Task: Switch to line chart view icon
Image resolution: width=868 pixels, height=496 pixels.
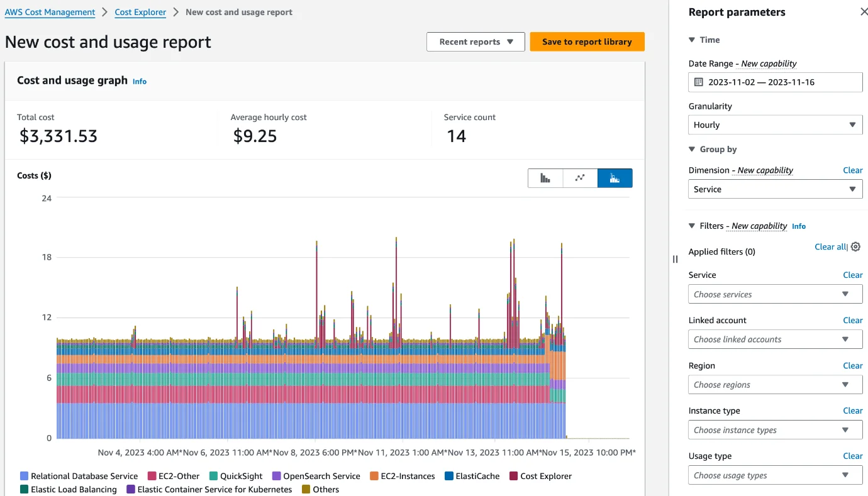Action: tap(580, 179)
